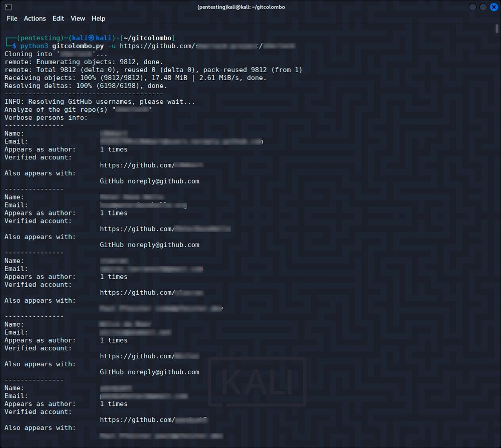501x448 pixels.
Task: Click the '~/gitcolombo' path in the prompt
Action: pos(147,38)
